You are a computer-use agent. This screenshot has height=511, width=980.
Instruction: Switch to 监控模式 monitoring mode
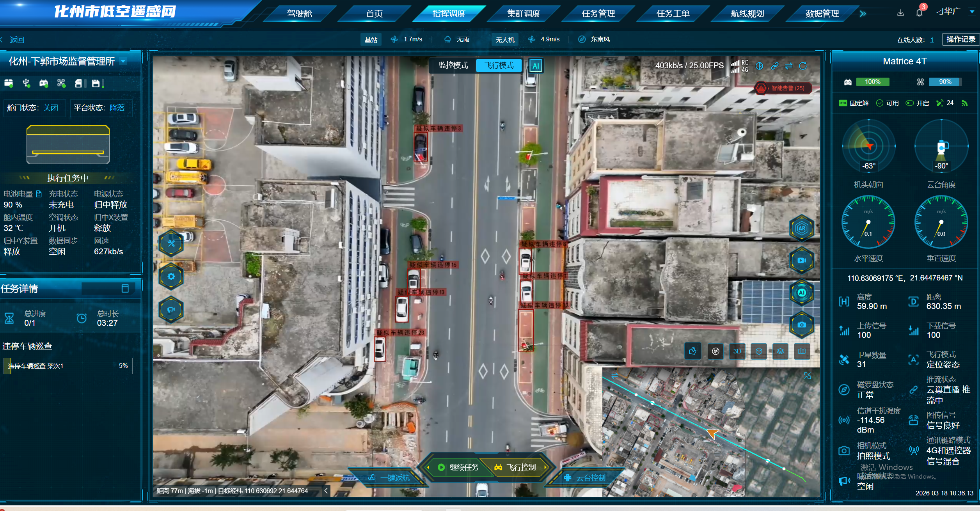coord(453,66)
